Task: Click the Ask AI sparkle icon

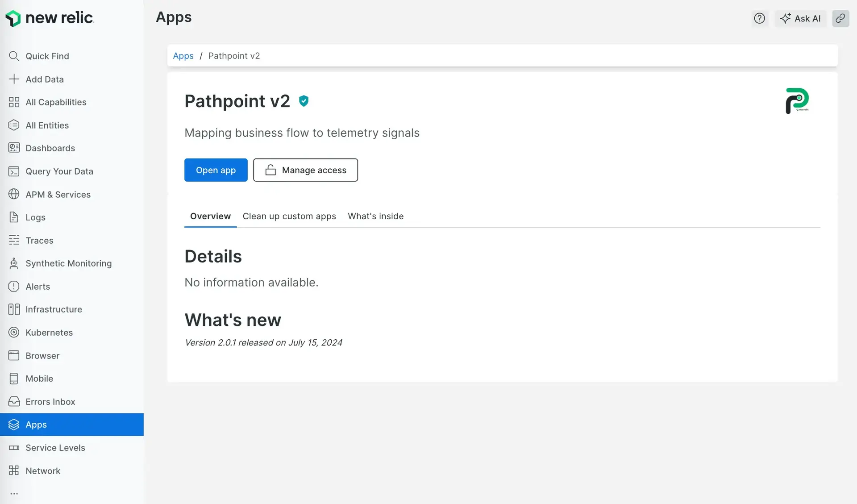Action: (785, 19)
